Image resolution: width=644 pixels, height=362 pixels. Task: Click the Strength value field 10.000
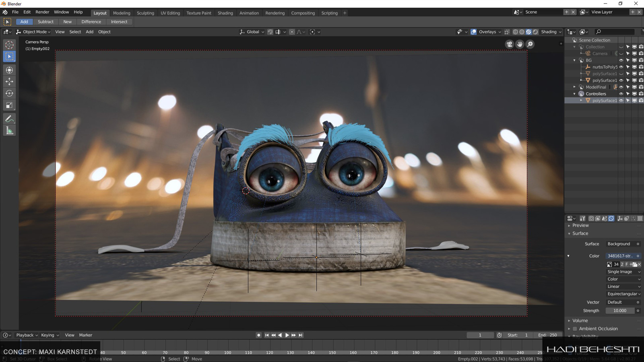[x=620, y=311]
